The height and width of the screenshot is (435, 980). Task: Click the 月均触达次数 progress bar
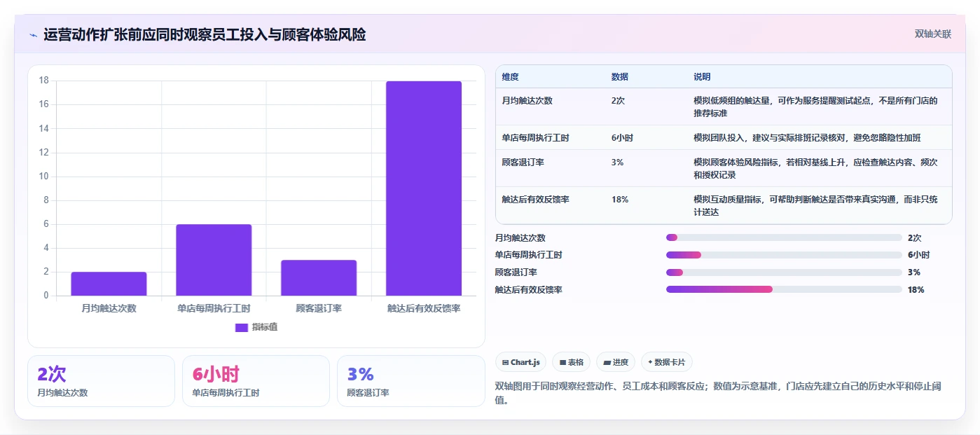click(784, 238)
